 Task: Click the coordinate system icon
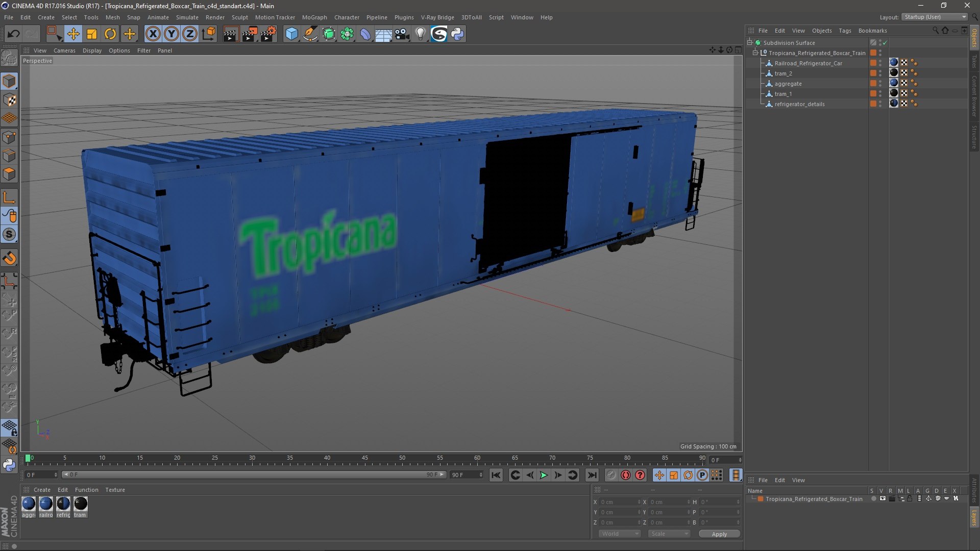click(x=209, y=34)
